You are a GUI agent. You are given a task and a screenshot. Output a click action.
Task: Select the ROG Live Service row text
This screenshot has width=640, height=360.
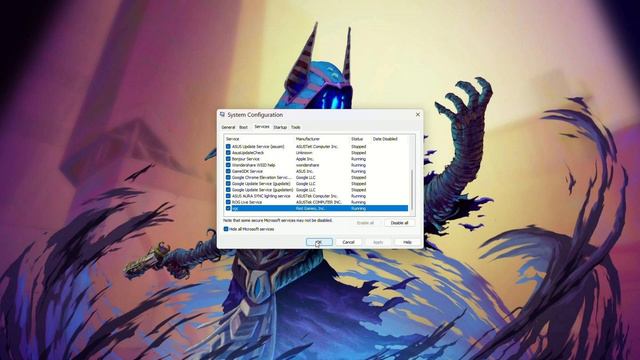(247, 202)
